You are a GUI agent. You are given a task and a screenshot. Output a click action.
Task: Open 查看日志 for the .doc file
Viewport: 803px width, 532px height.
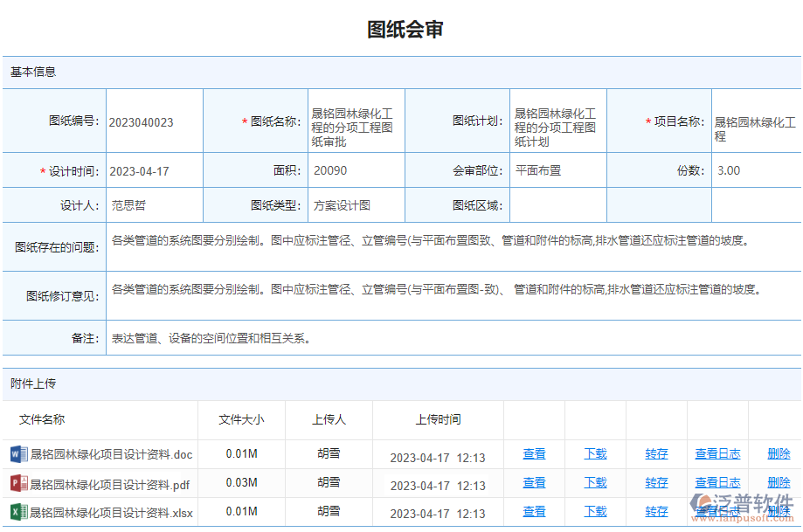click(x=716, y=453)
